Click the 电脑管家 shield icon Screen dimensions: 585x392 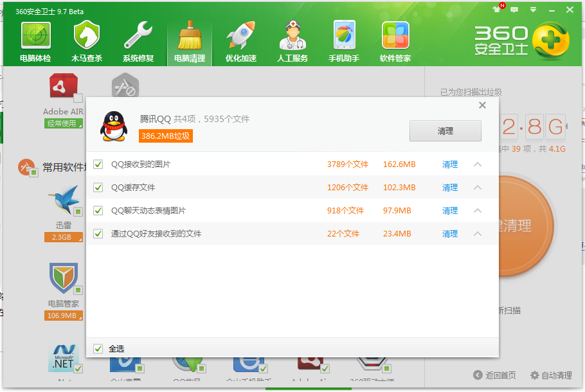coord(64,278)
